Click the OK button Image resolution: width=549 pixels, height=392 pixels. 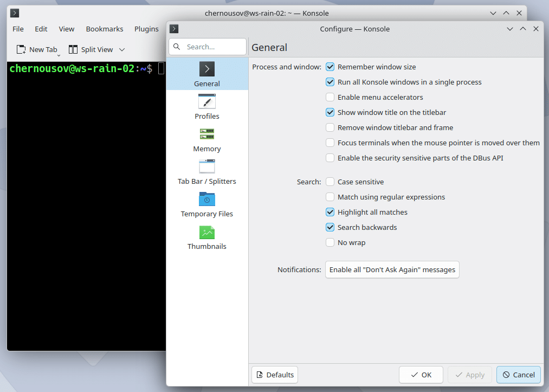(x=421, y=375)
